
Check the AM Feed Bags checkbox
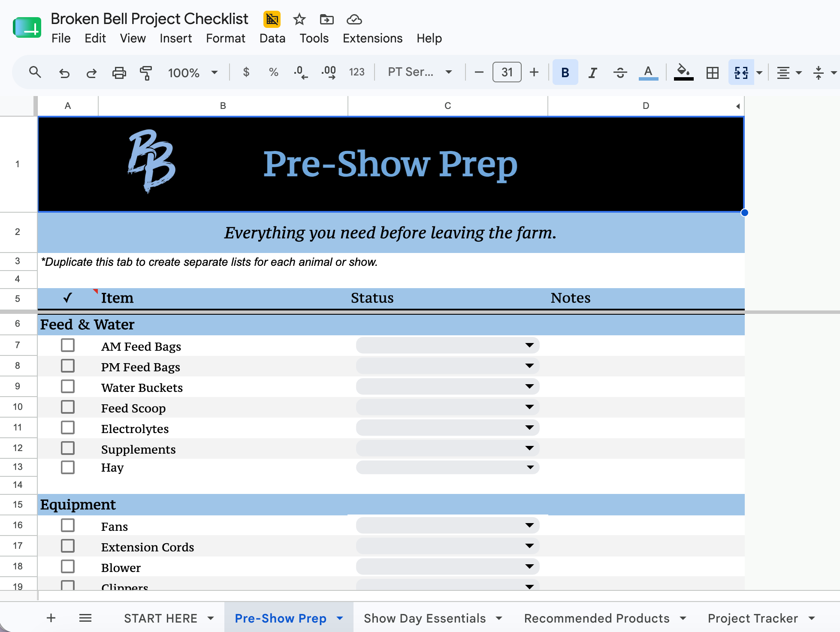click(x=68, y=345)
